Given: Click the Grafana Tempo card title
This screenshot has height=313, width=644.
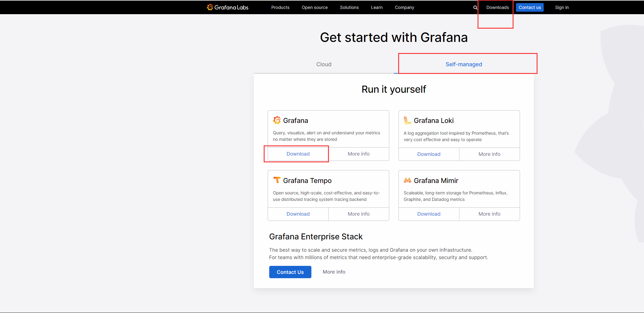Looking at the screenshot, I should pyautogui.click(x=307, y=181).
